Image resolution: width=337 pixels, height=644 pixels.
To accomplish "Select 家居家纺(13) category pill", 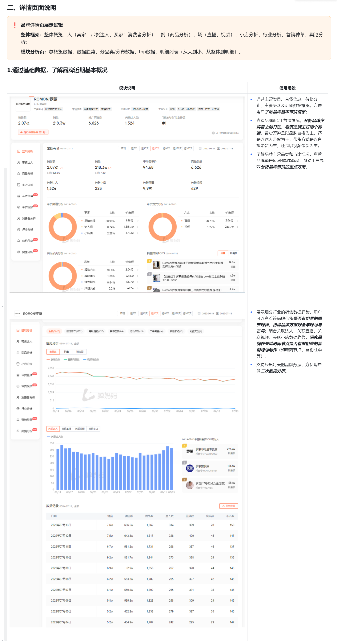I will [176, 331].
